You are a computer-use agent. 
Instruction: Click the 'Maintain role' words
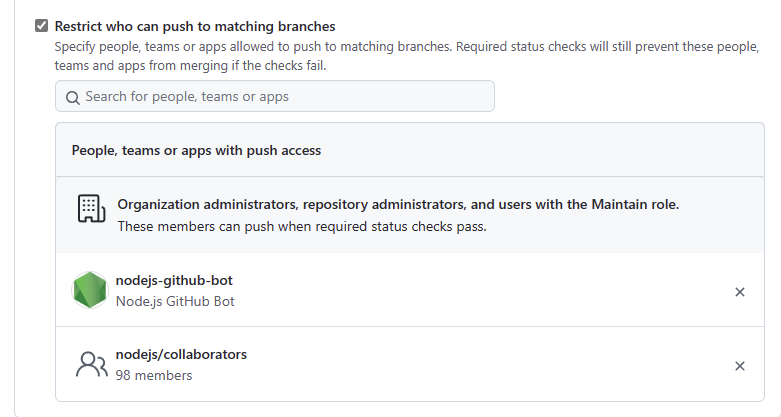[636, 204]
